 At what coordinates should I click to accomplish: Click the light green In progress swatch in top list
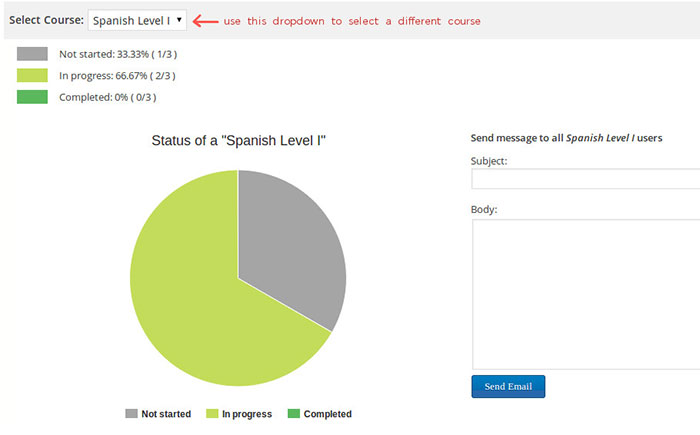tap(32, 75)
